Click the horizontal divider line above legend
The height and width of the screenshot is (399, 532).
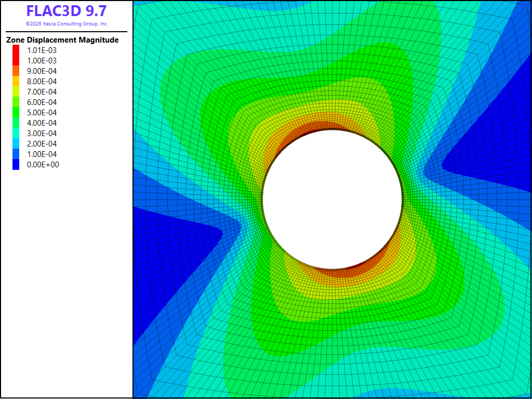coord(66,32)
